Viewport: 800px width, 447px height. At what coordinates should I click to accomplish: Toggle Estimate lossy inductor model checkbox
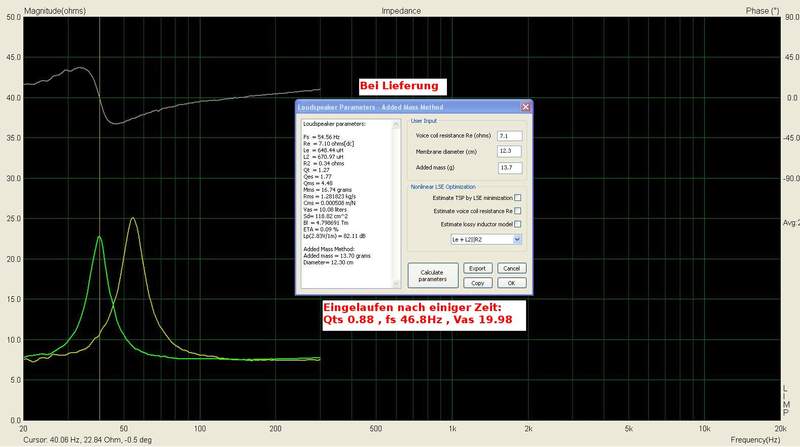517,225
